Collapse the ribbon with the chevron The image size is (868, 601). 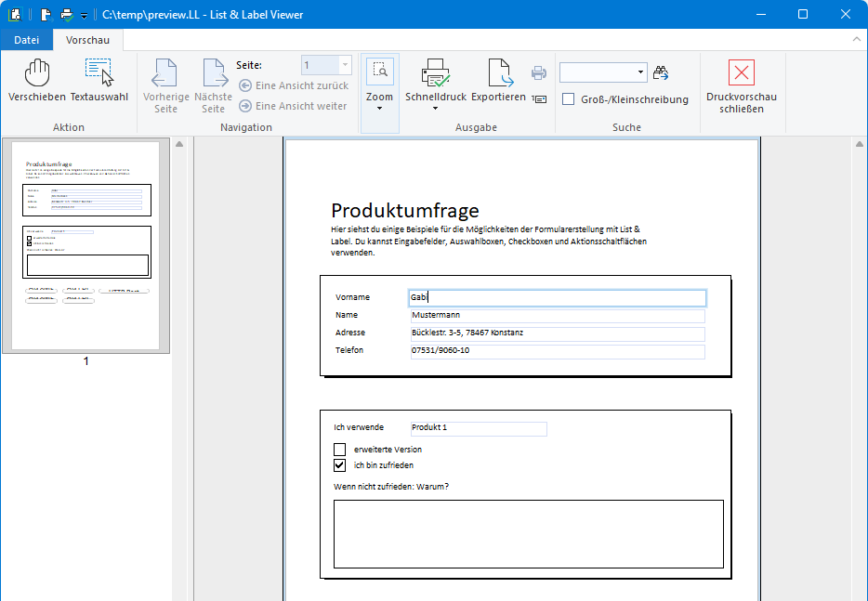click(x=857, y=40)
